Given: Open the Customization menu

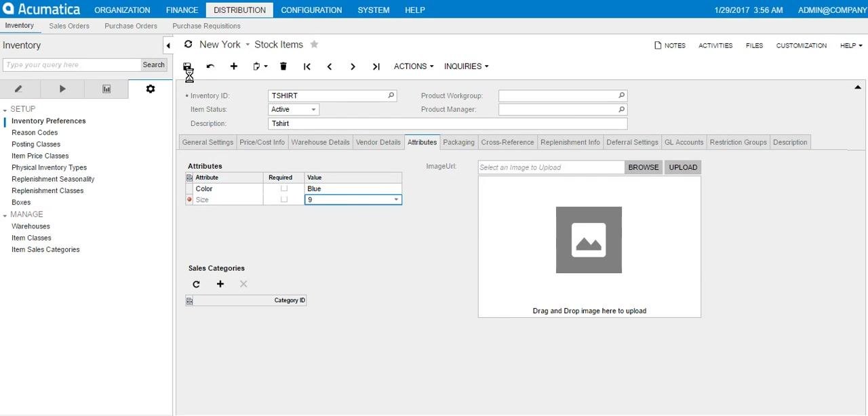Looking at the screenshot, I should [x=802, y=45].
